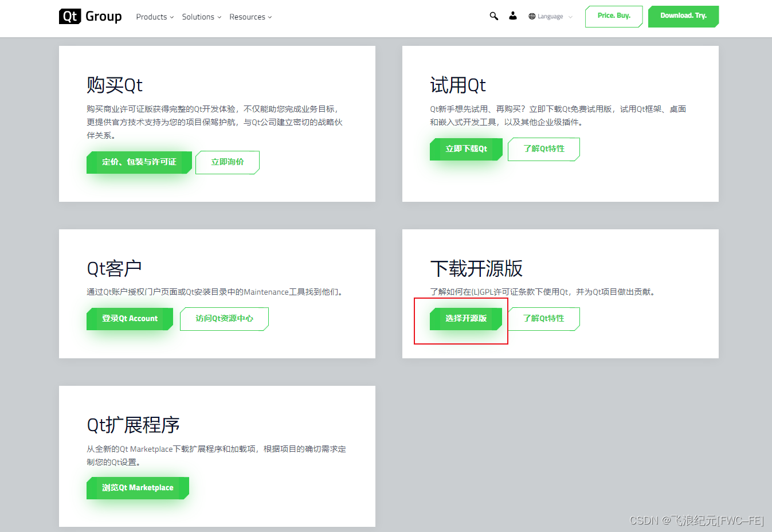Click the 定价、包装与许可证 button
This screenshot has height=532, width=772.
(139, 162)
